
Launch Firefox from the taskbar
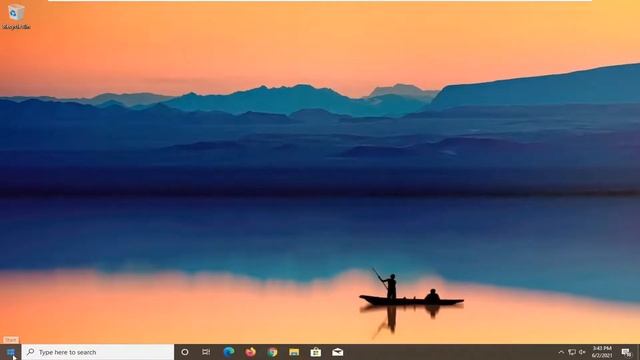[251, 352]
